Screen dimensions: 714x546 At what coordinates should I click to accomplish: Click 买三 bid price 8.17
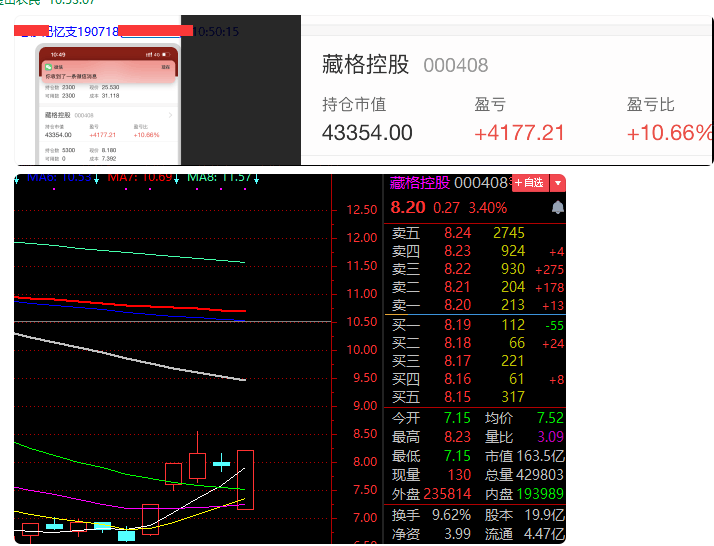[458, 361]
